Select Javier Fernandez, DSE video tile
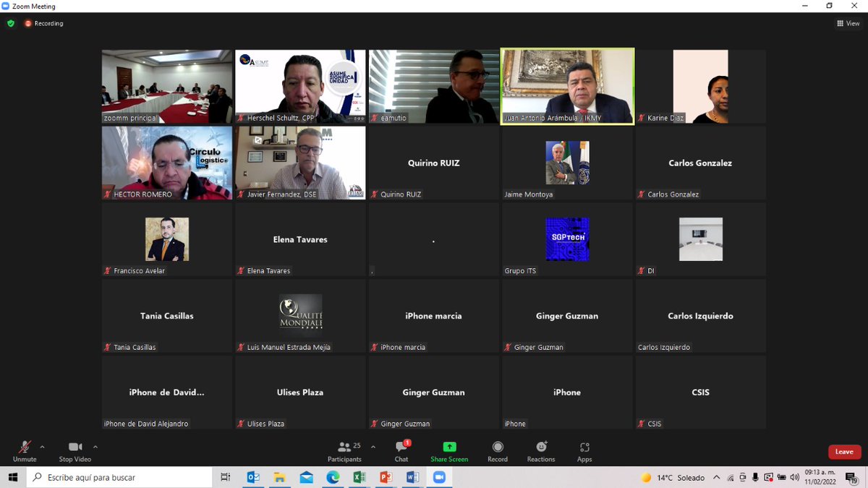 pyautogui.click(x=300, y=163)
